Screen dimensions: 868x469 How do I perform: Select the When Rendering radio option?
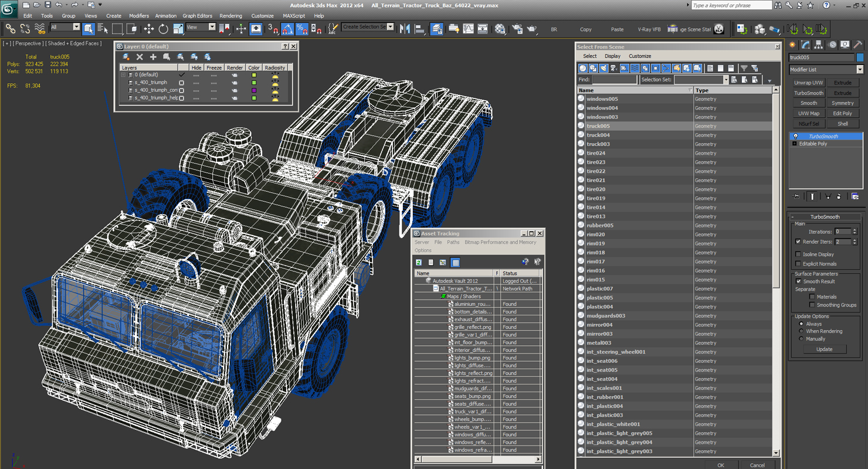(x=801, y=331)
